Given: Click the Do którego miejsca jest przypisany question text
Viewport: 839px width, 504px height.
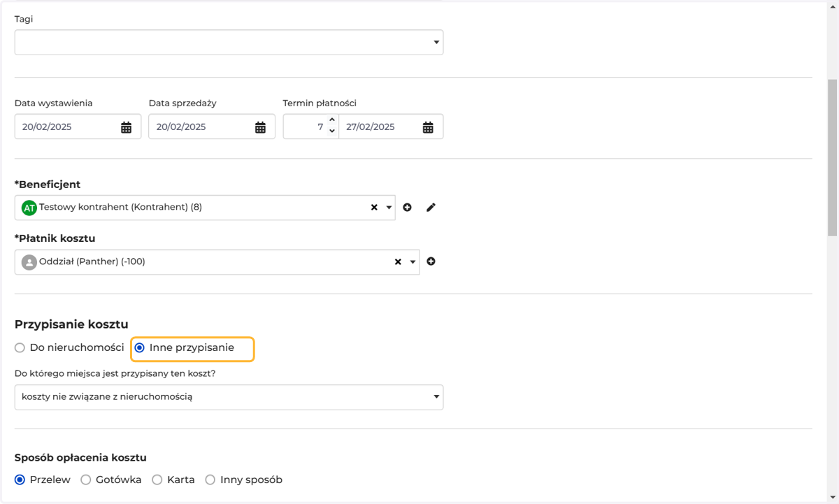Looking at the screenshot, I should pyautogui.click(x=115, y=373).
